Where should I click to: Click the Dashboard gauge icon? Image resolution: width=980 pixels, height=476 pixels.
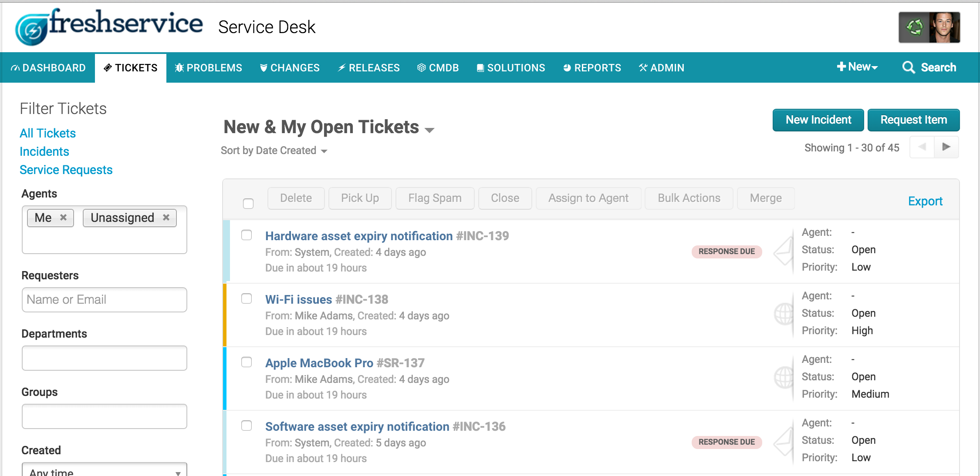[x=15, y=68]
